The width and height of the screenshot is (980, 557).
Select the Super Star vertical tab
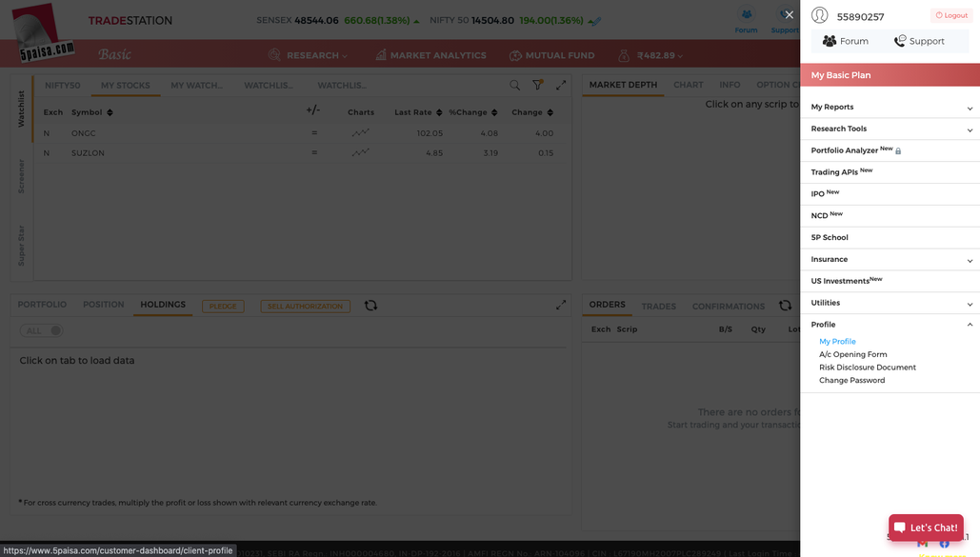point(21,245)
